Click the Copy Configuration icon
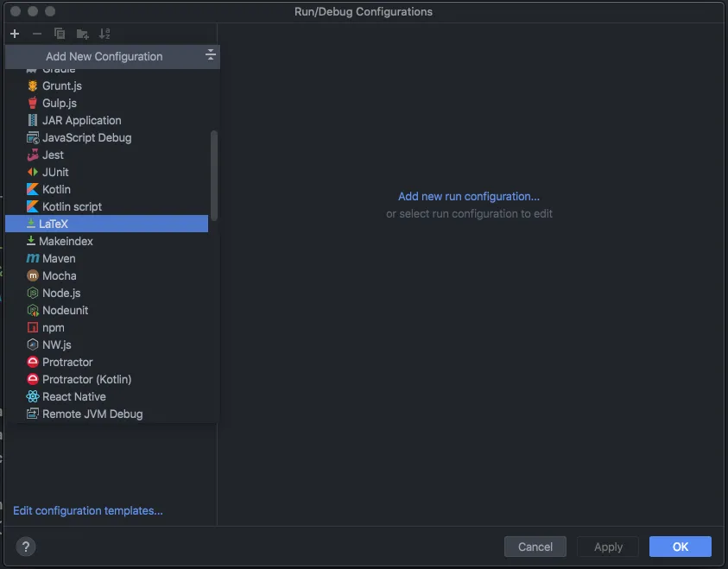Viewport: 728px width, 569px height. [x=60, y=34]
